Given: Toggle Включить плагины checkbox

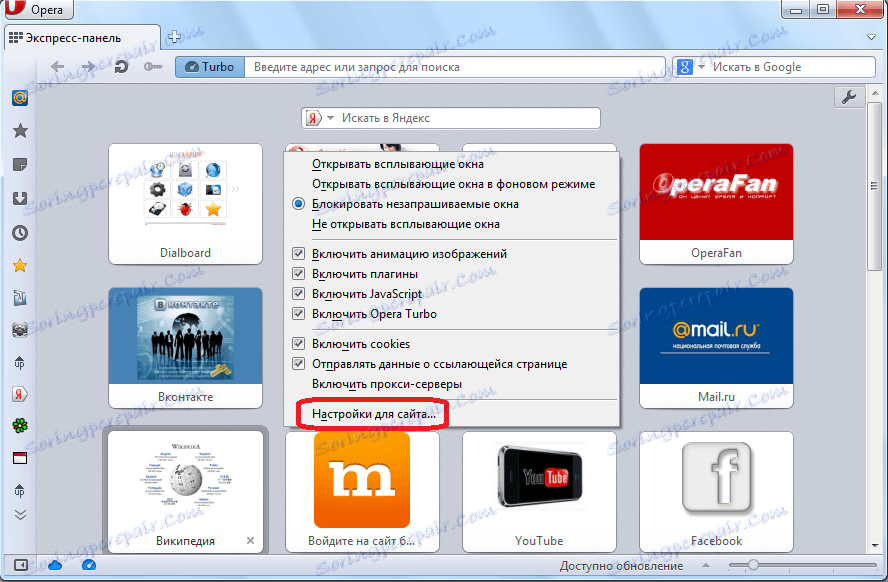Looking at the screenshot, I should click(298, 273).
